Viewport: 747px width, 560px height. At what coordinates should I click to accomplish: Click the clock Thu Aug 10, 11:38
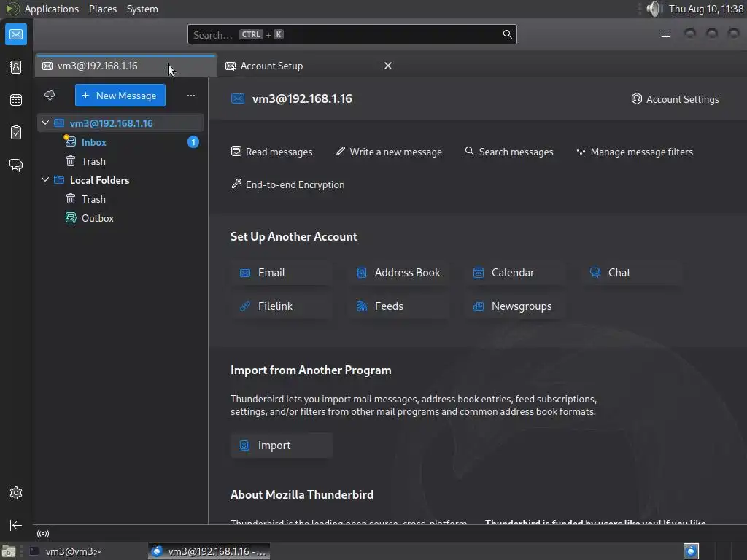click(x=705, y=9)
